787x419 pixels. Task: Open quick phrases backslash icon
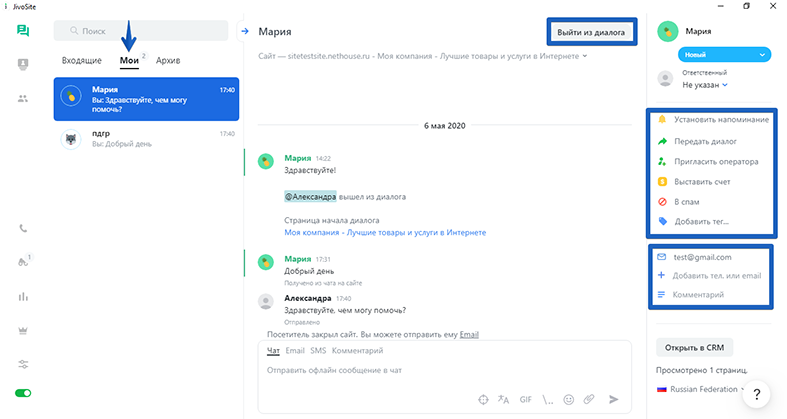click(548, 399)
